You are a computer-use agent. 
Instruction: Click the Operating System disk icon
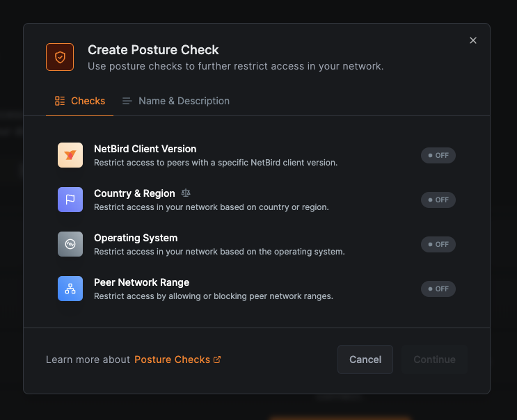point(70,244)
